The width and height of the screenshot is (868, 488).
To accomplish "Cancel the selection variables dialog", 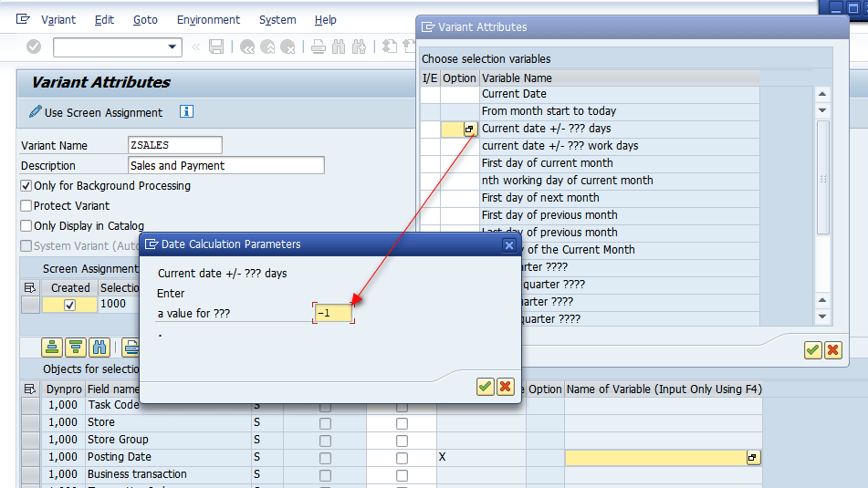I will (x=832, y=349).
